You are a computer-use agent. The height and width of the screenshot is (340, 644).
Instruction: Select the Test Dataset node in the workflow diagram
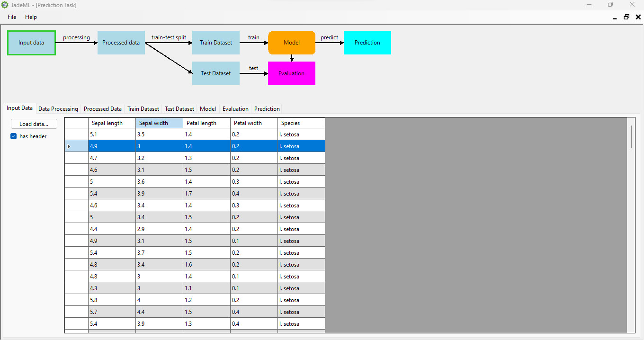216,73
